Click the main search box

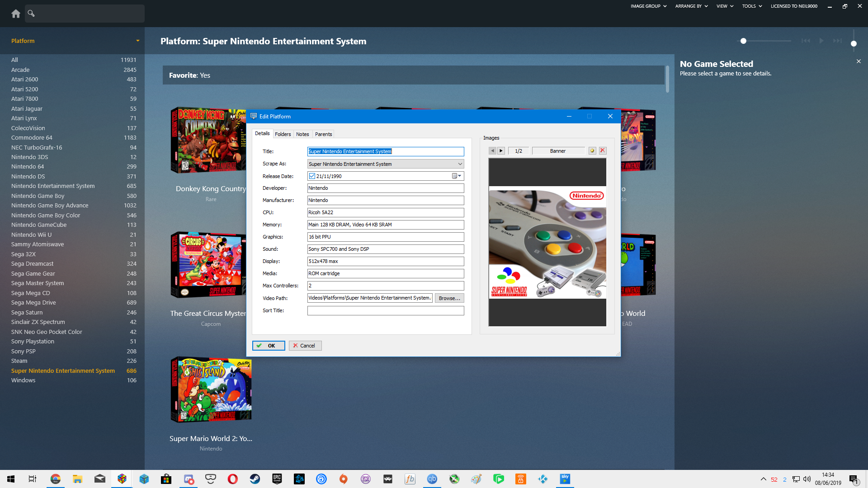point(85,14)
